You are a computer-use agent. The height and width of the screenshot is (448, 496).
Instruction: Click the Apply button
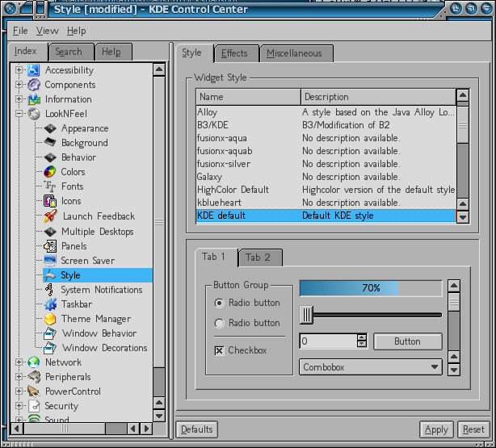pyautogui.click(x=436, y=429)
